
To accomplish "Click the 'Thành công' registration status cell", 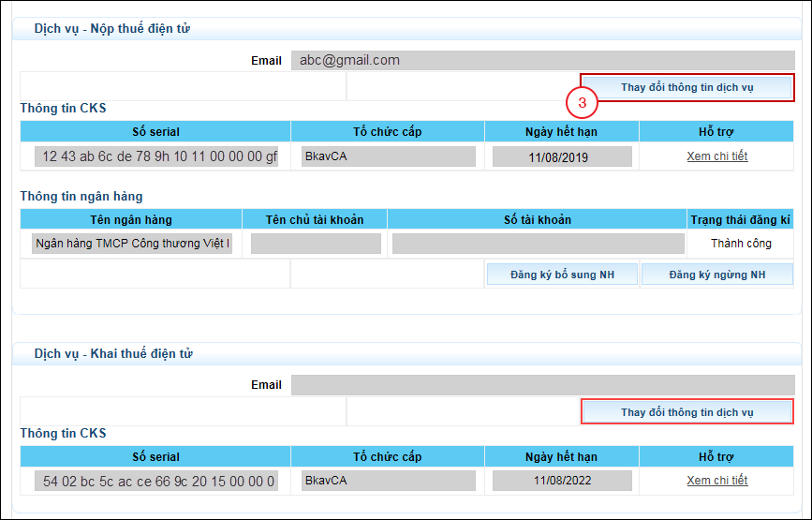I will click(x=741, y=244).
